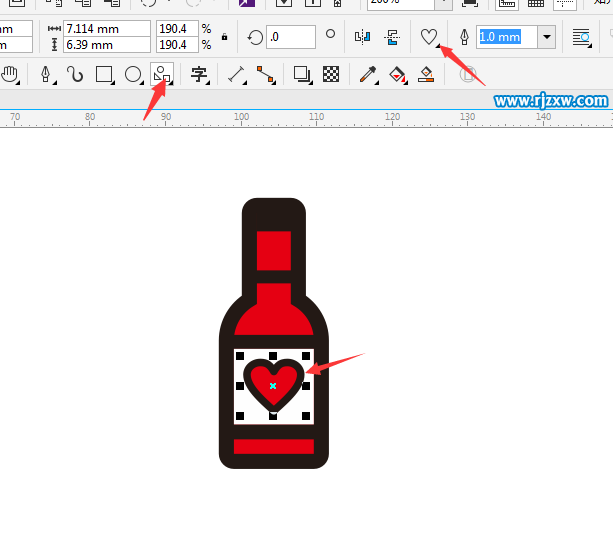Image resolution: width=613 pixels, height=543 pixels.
Task: Toggle the lock ratio padlock
Action: (x=223, y=37)
